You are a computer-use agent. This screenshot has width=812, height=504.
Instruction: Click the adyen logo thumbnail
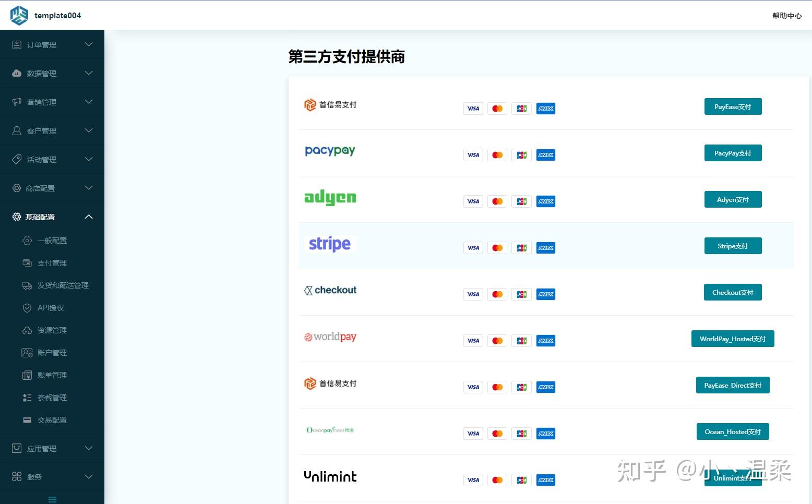coord(330,197)
